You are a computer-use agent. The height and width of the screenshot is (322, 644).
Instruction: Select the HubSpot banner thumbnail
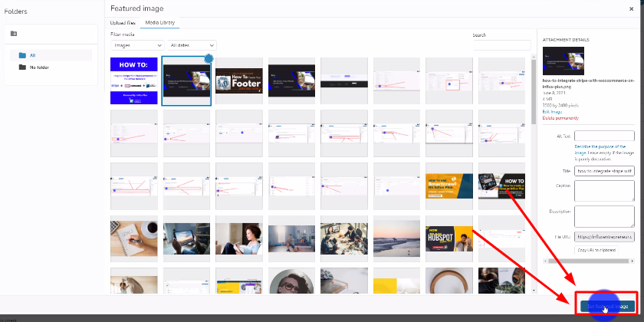click(x=449, y=238)
